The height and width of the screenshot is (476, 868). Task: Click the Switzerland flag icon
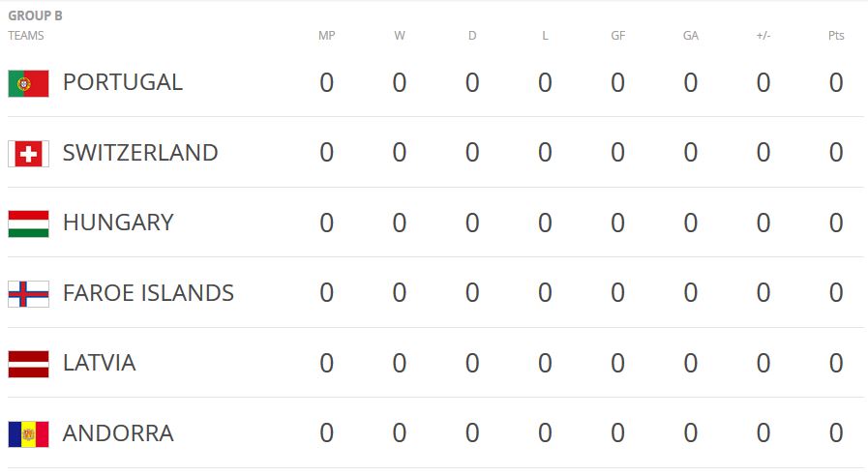28,153
